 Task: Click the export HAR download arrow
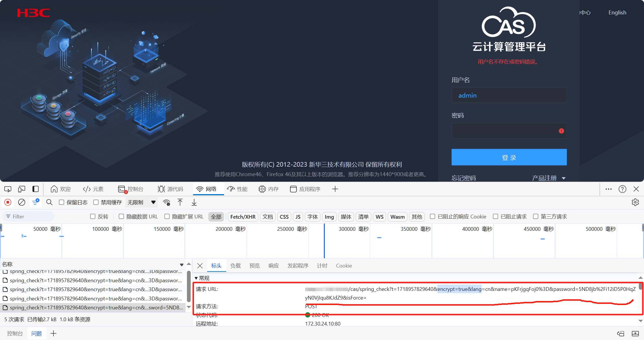tap(194, 202)
